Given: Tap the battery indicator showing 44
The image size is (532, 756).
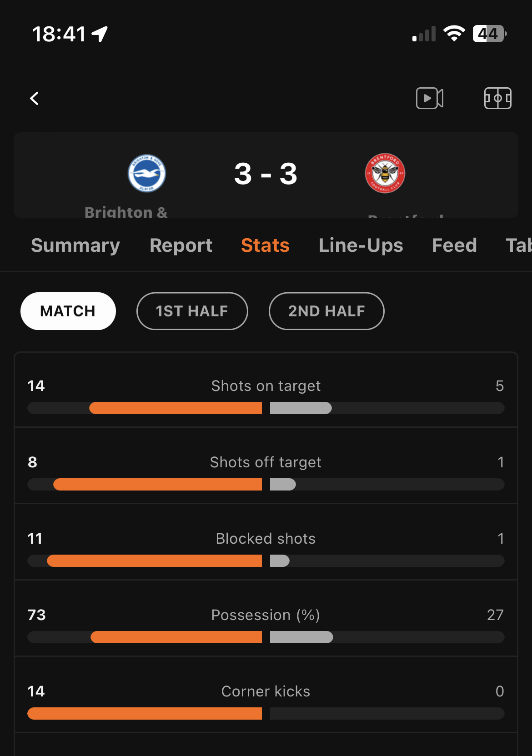Looking at the screenshot, I should pos(490,34).
